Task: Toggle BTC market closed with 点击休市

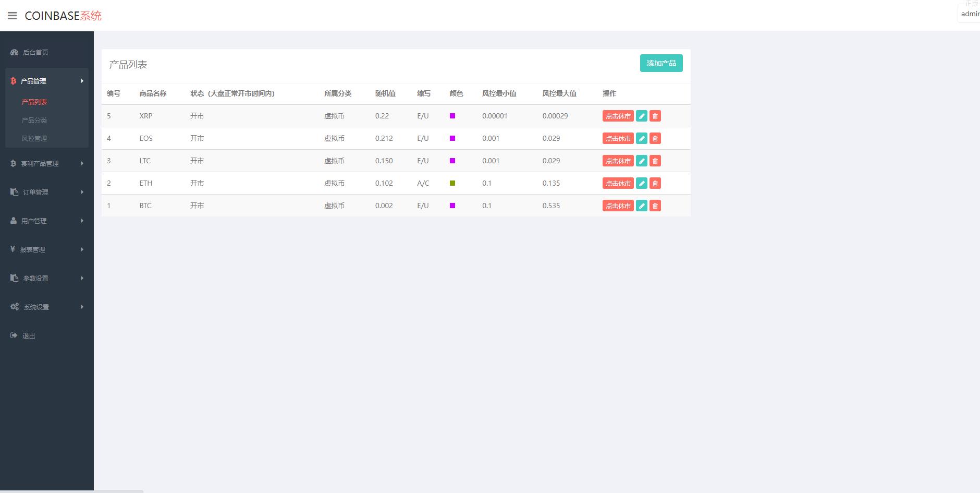Action: (x=618, y=206)
